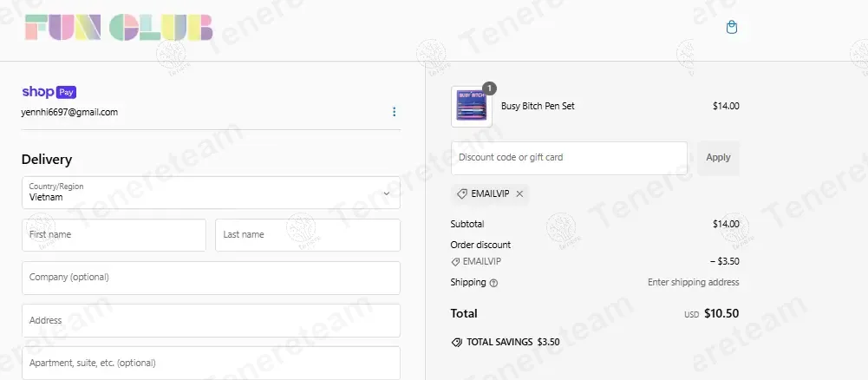Open the shopping bag cart icon

[x=731, y=27]
